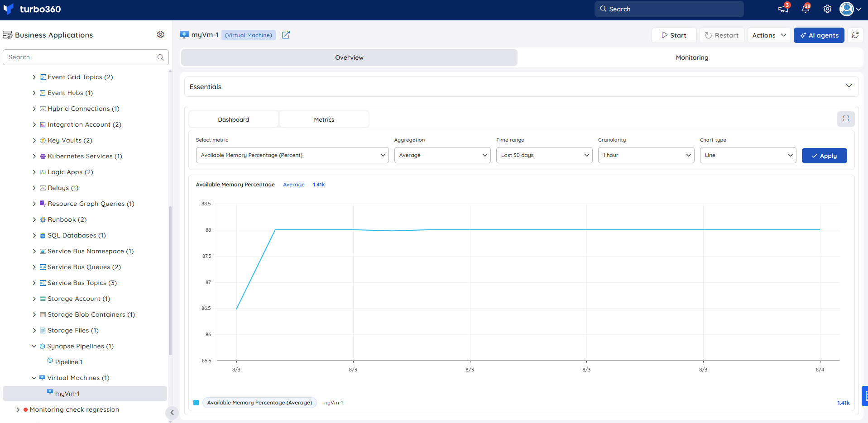Click the myVm-1 header VM icon
868x423 pixels.
pos(184,35)
